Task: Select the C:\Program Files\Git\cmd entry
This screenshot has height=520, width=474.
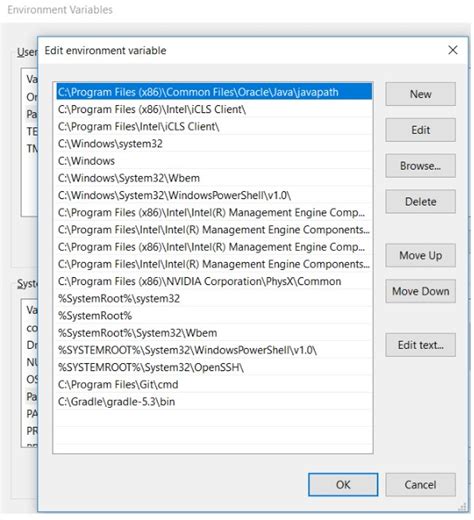Action: point(214,384)
